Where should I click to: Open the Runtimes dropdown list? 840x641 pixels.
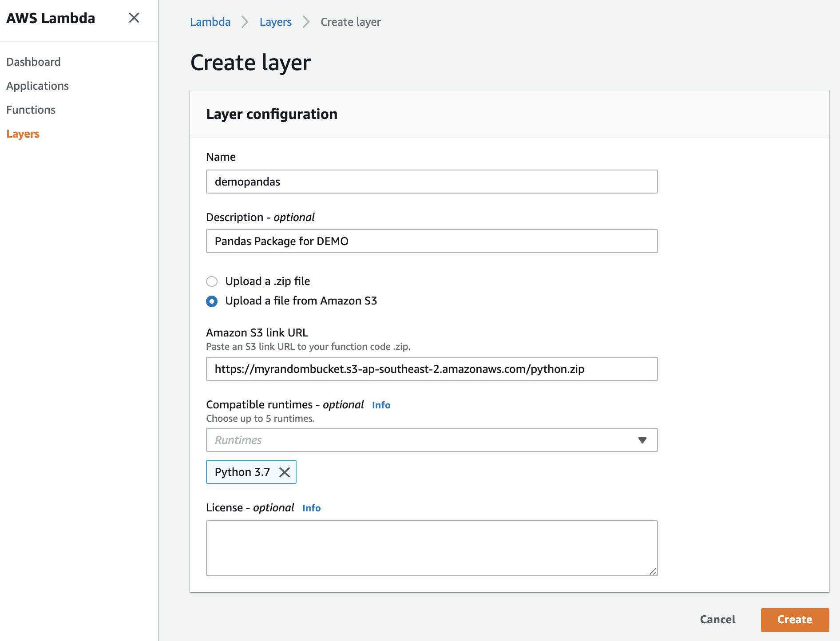click(x=422, y=440)
